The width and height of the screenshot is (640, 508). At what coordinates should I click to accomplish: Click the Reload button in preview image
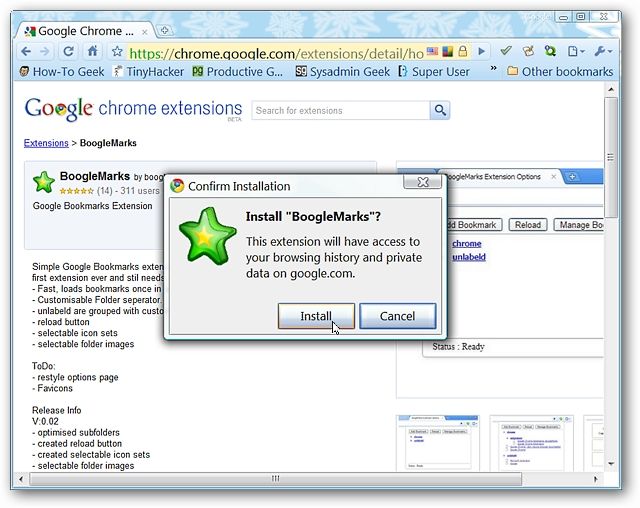pos(528,225)
